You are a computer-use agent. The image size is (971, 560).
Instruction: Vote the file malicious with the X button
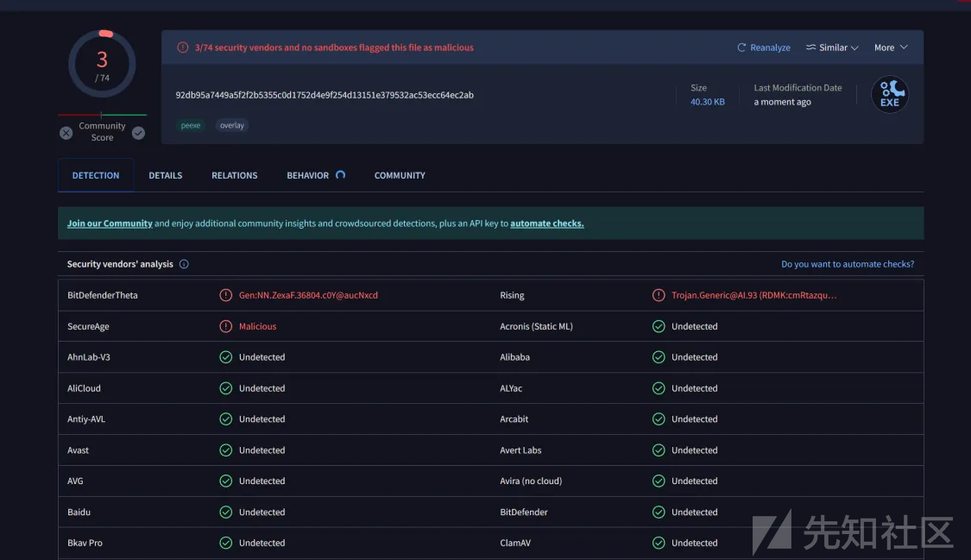coord(66,133)
